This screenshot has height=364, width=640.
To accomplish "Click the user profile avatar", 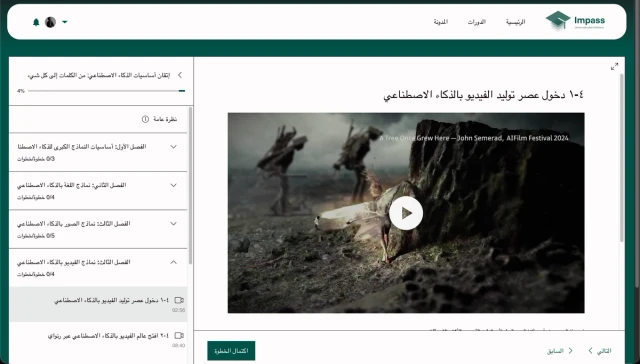I will point(50,22).
